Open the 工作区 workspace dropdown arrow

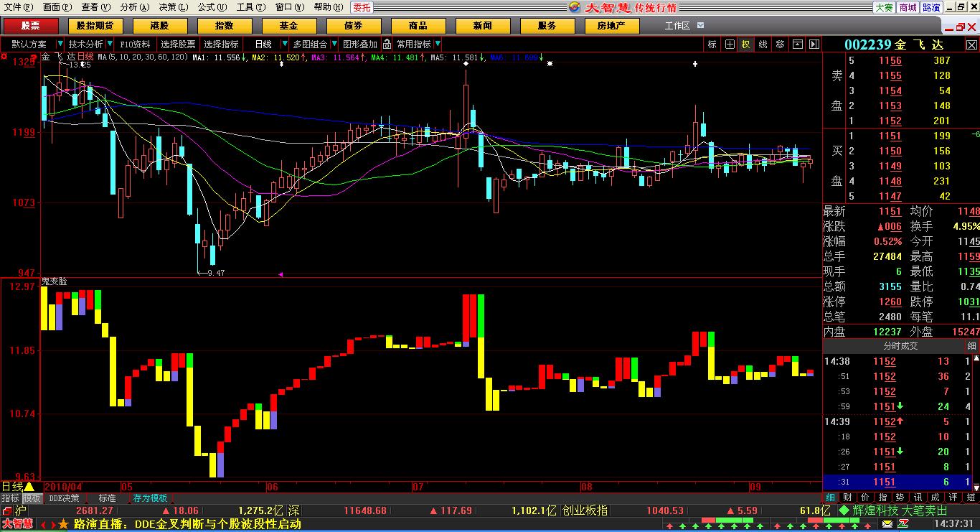pos(700,26)
